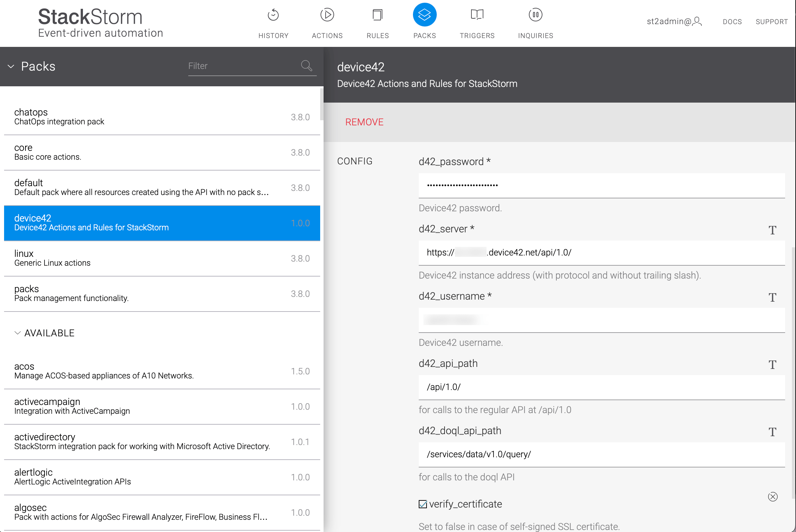Open the SUPPORT menu item

[x=772, y=21]
